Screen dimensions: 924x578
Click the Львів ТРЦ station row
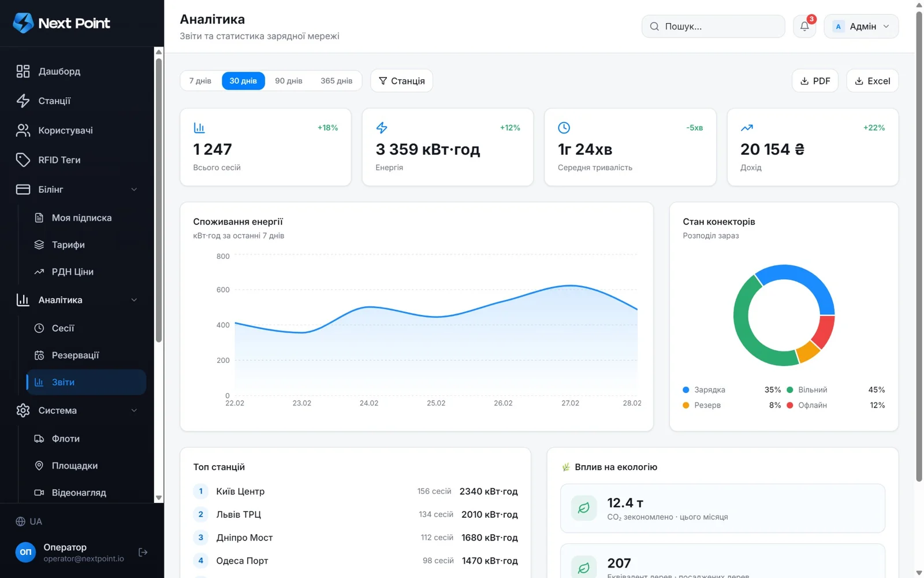(355, 514)
